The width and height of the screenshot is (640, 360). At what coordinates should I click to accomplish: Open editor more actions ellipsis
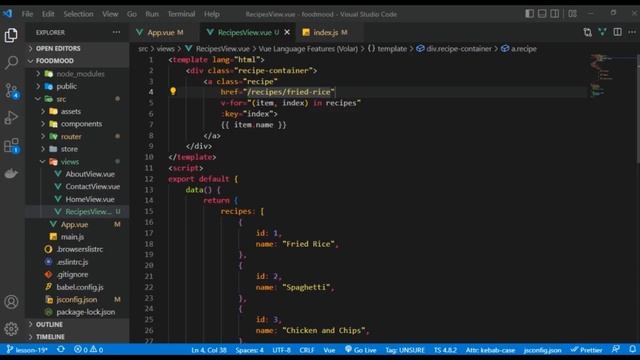click(632, 32)
